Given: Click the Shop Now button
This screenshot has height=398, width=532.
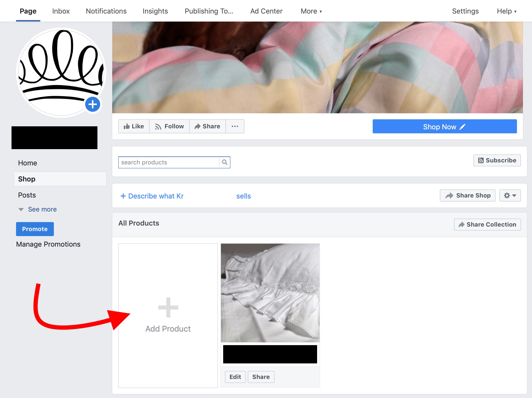Looking at the screenshot, I should tap(445, 127).
